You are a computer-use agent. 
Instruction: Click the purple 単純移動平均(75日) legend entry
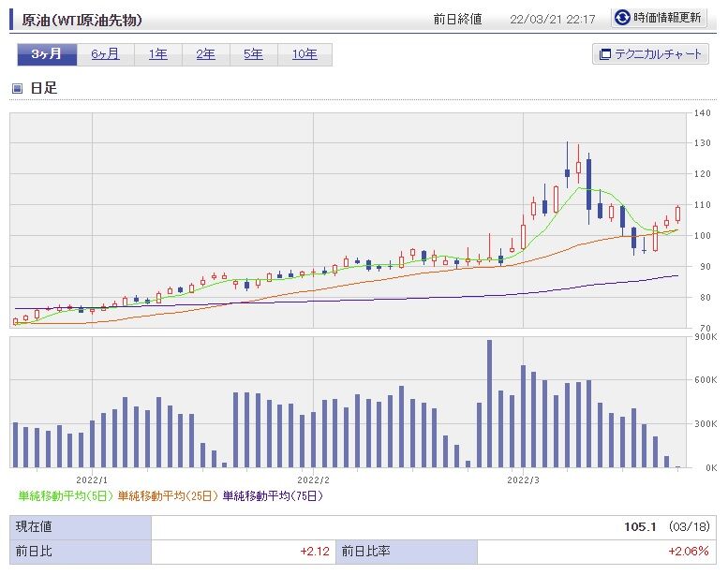[272, 495]
